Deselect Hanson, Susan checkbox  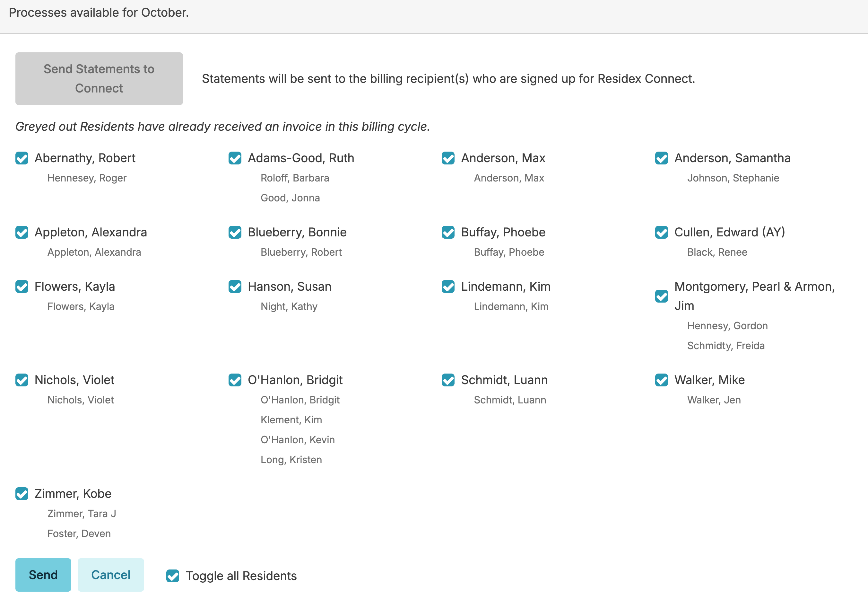point(235,287)
